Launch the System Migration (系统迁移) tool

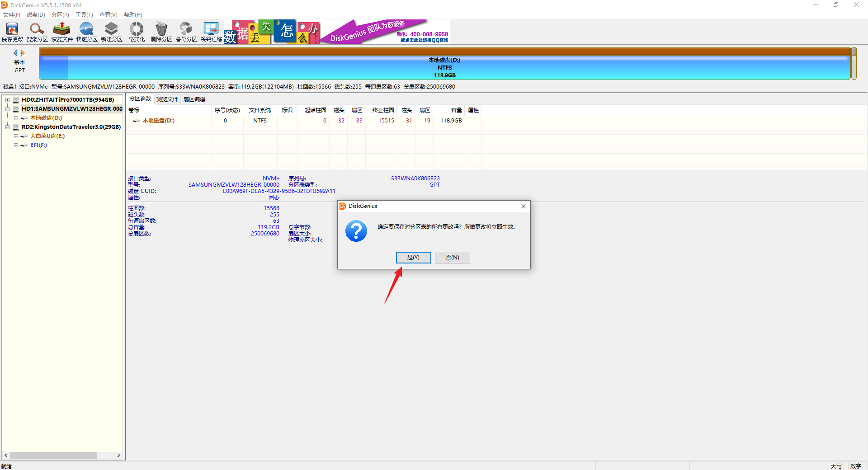click(211, 32)
